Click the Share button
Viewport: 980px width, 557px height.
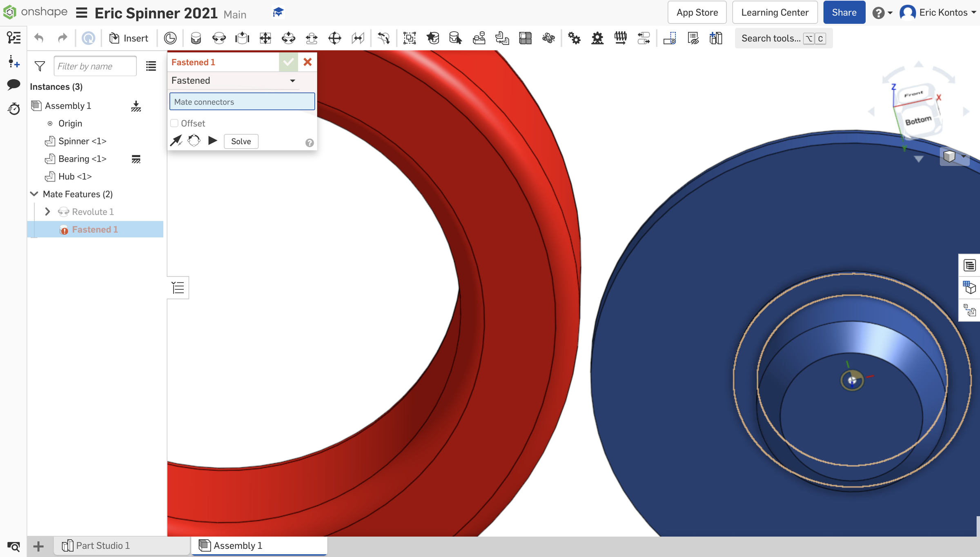point(844,12)
